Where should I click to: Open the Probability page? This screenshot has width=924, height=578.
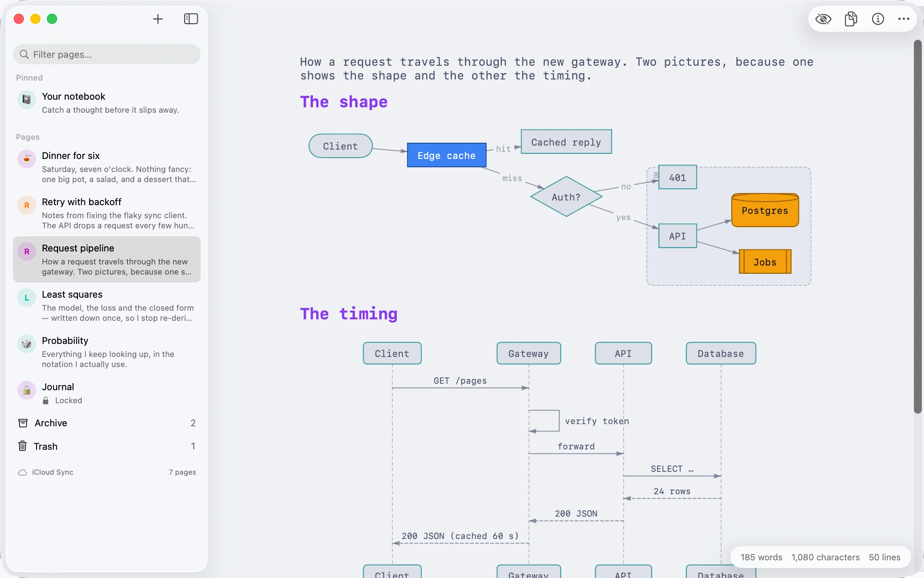(106, 352)
